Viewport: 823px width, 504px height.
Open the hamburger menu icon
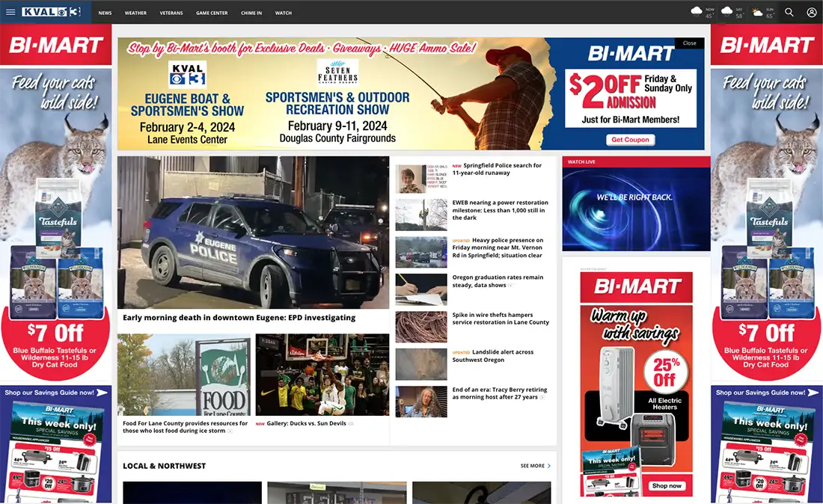[10, 12]
